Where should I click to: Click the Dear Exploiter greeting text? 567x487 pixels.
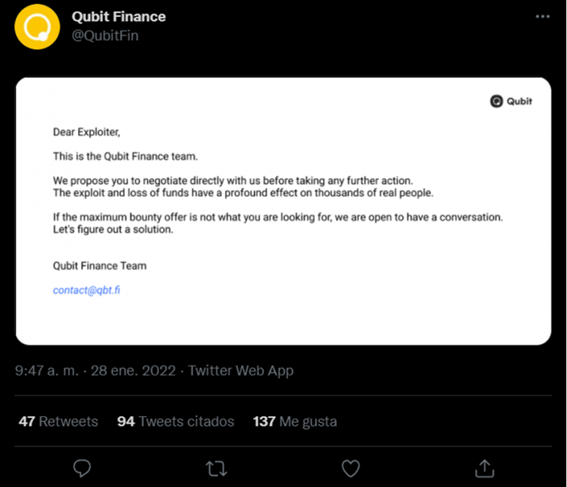pyautogui.click(x=86, y=132)
